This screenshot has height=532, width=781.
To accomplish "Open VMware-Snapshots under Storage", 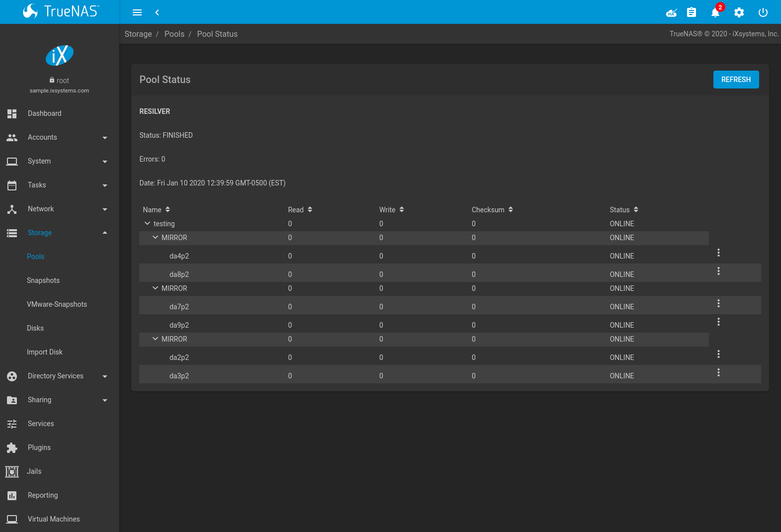I will pyautogui.click(x=57, y=304).
